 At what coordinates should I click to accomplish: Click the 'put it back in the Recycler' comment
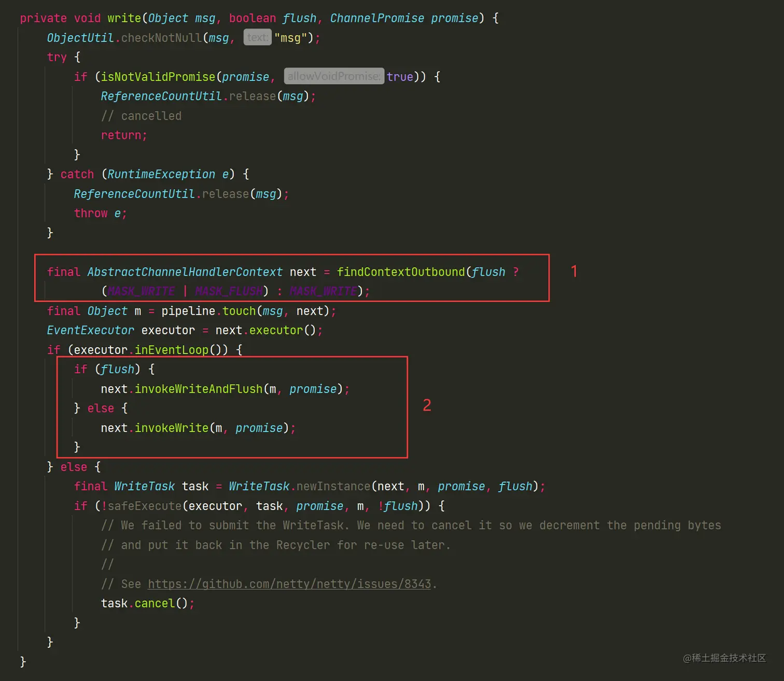(x=276, y=545)
